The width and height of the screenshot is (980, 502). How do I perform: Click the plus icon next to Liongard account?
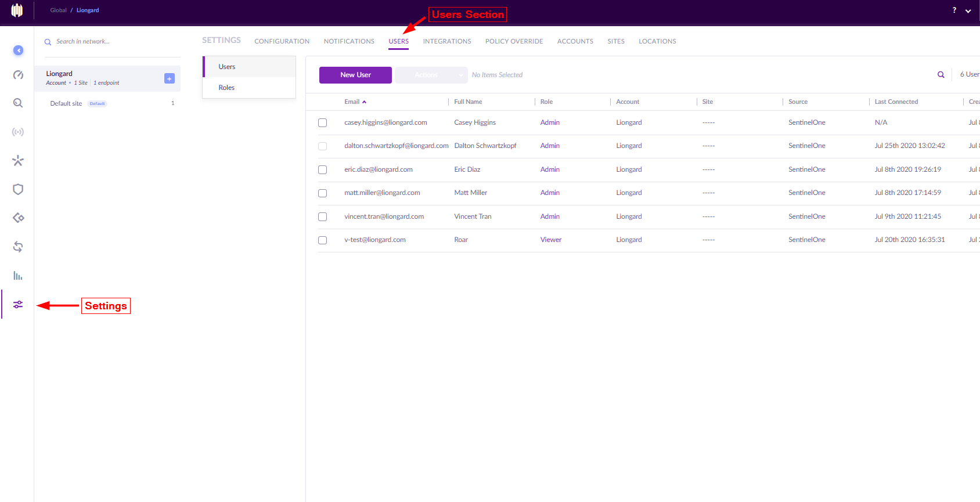(x=170, y=78)
